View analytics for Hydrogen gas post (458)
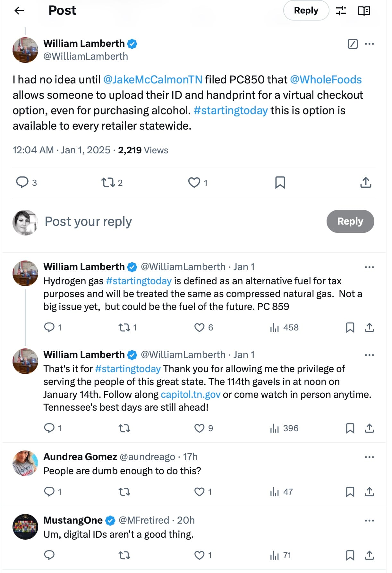Image resolution: width=392 pixels, height=573 pixels. [285, 328]
